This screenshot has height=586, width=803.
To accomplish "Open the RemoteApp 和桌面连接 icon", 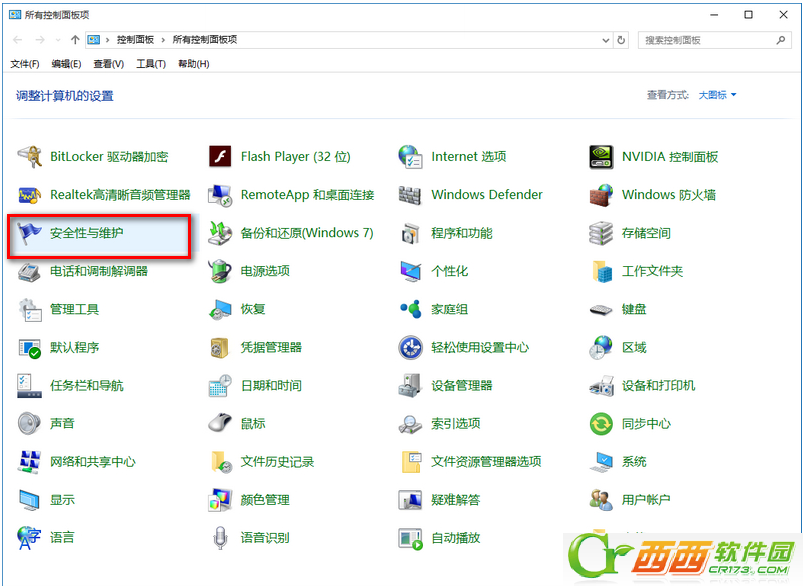I will pyautogui.click(x=220, y=195).
